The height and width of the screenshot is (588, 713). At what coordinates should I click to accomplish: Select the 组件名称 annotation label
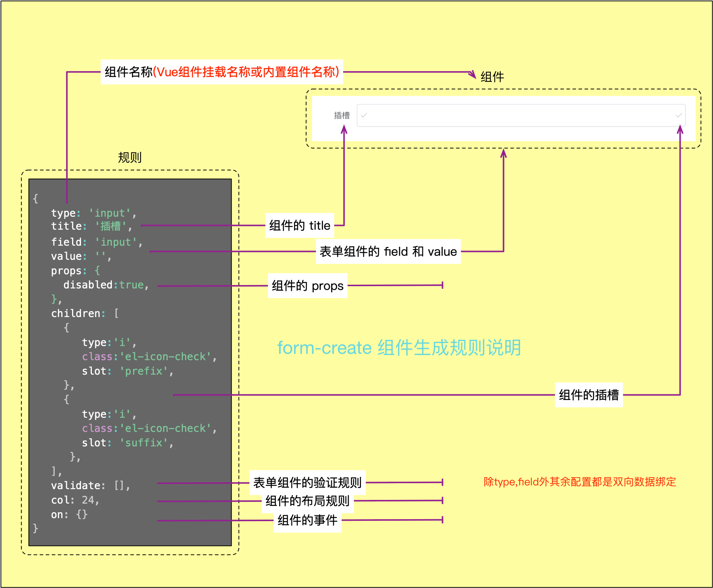click(x=222, y=72)
